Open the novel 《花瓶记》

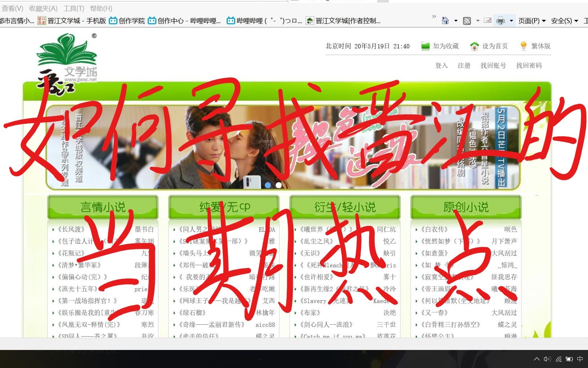tap(71, 253)
